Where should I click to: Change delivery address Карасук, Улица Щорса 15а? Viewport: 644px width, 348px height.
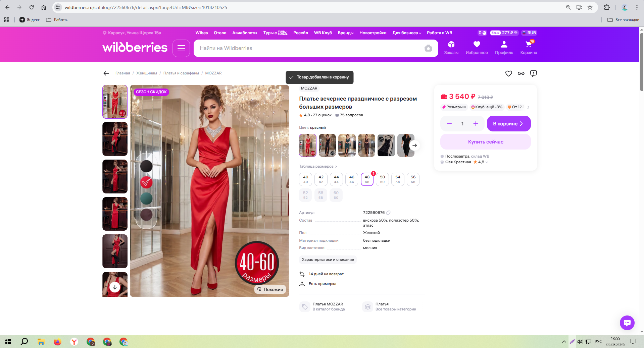(132, 33)
